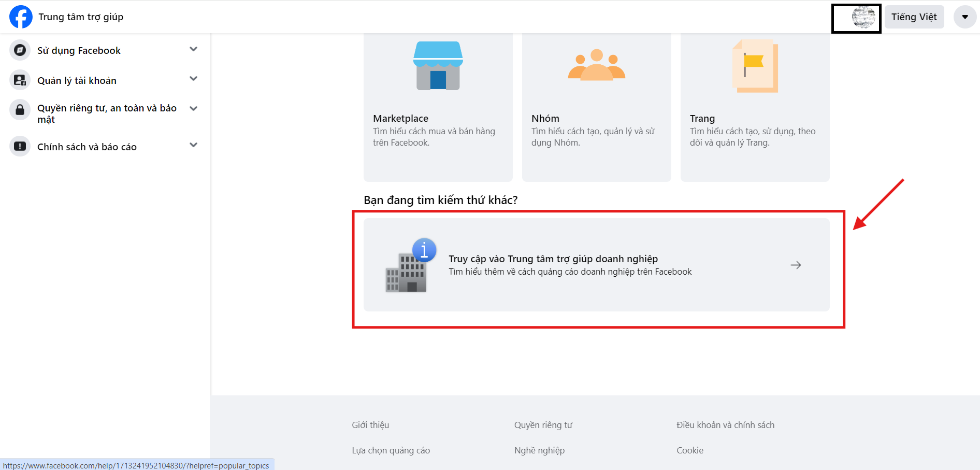Click the Bạn đang tìm kiếm thứ khác heading

pos(441,200)
